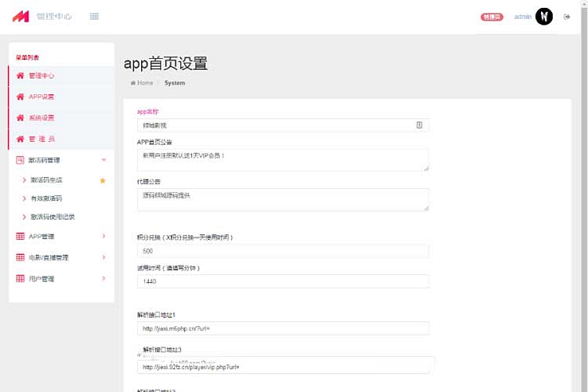588x392 pixels.
Task: Open 有效激活码 submenu item
Action: point(46,199)
